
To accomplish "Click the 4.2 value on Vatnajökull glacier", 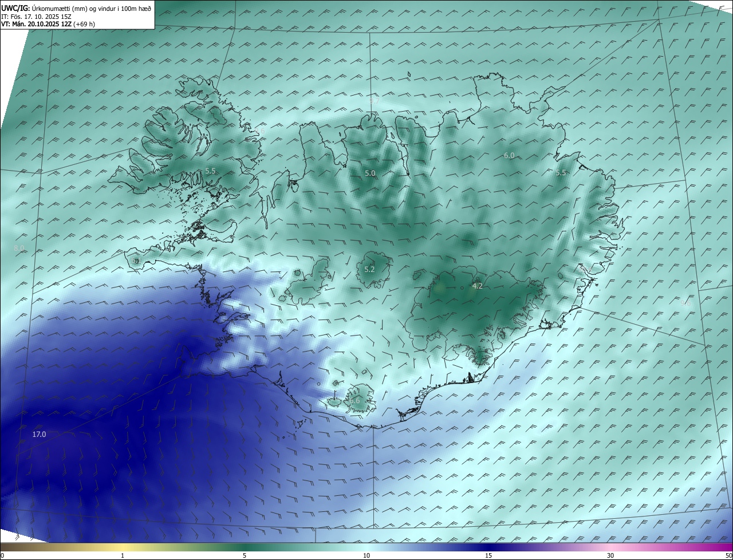I will [x=478, y=286].
